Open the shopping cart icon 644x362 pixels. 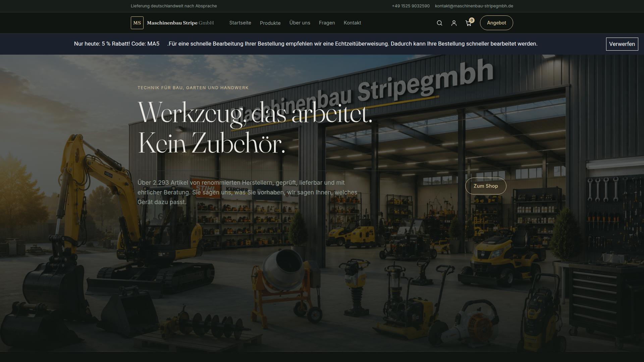pos(469,23)
